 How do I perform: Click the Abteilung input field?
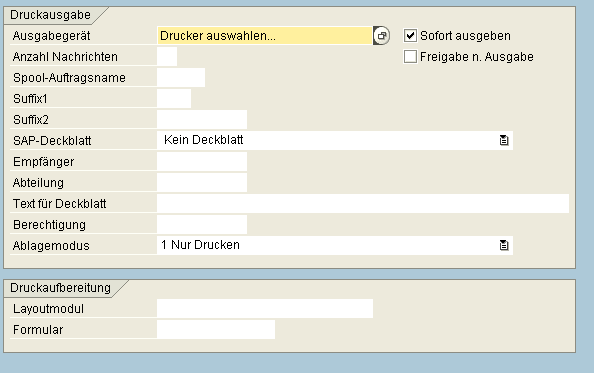click(x=202, y=183)
